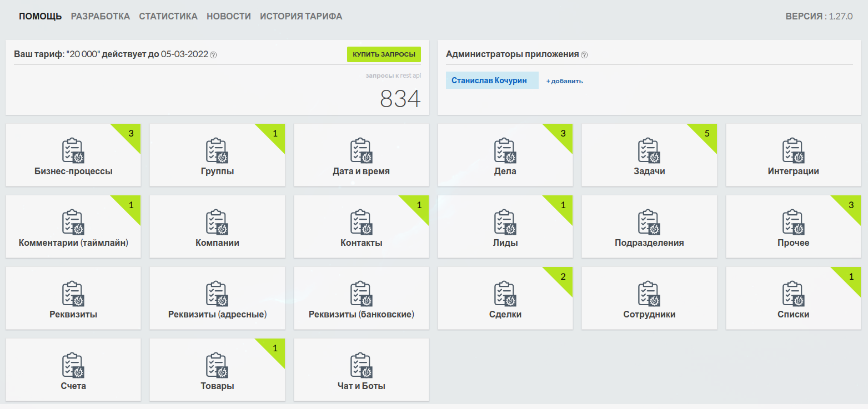This screenshot has height=409, width=868.
Task: Open the Дела clipboard icon
Action: 505,150
